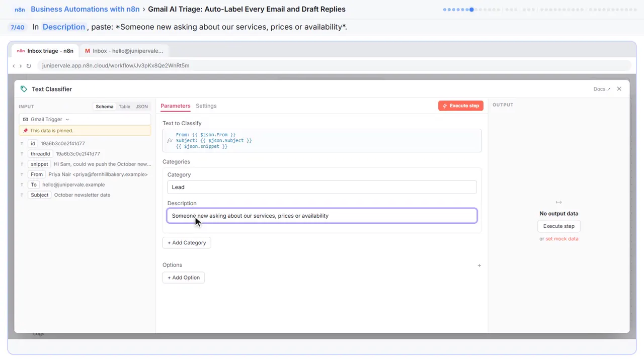644x362 pixels.
Task: Click the browser back arrow icon
Action: point(14,66)
